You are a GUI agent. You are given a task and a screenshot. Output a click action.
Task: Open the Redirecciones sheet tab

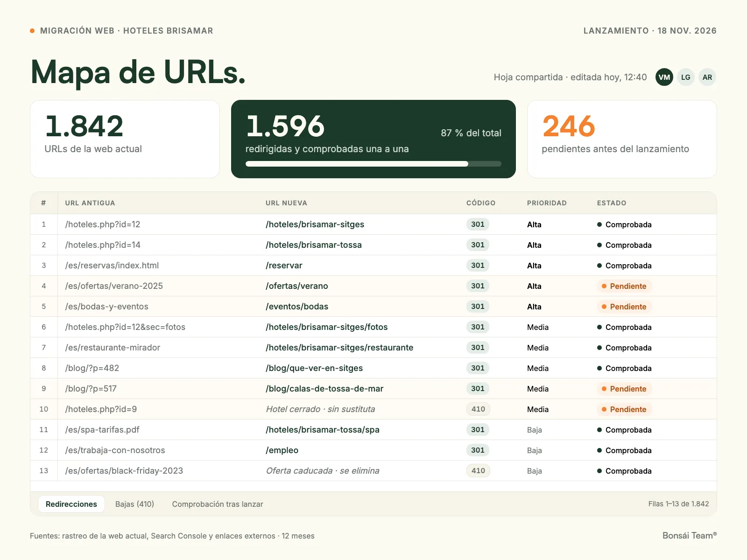point(71,504)
